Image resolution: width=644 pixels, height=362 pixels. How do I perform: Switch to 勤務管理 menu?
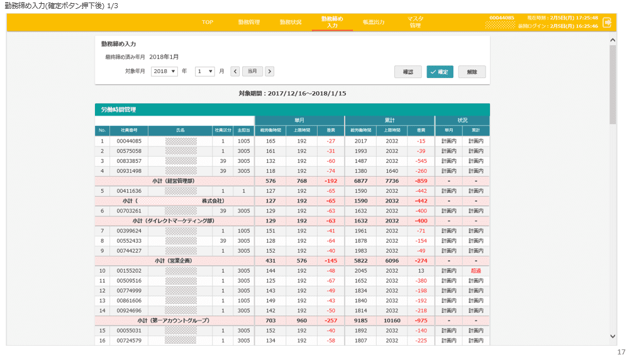pos(249,22)
